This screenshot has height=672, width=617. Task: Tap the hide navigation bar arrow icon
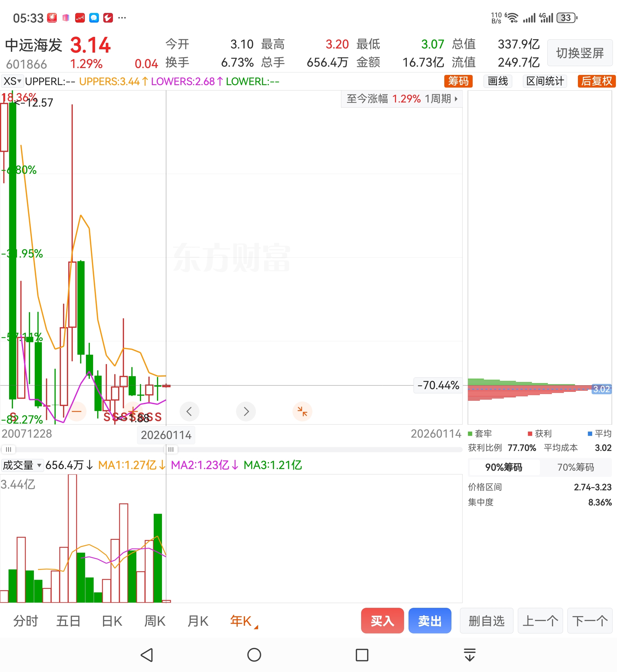coord(470,655)
